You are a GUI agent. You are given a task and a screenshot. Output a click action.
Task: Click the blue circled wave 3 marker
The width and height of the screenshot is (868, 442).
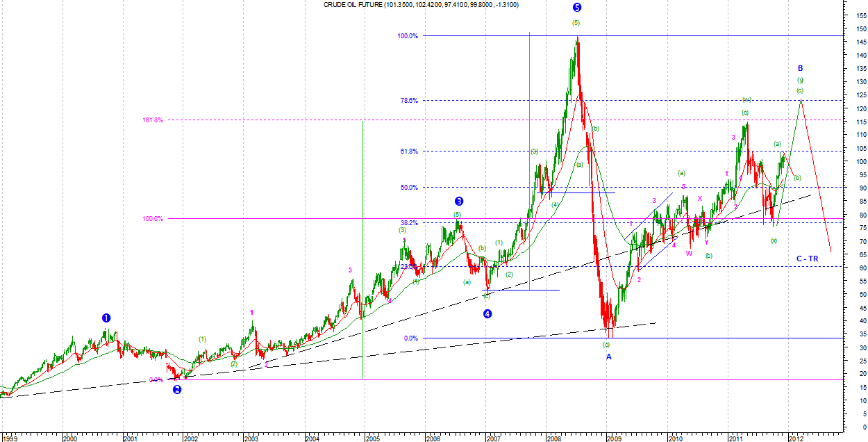459,202
